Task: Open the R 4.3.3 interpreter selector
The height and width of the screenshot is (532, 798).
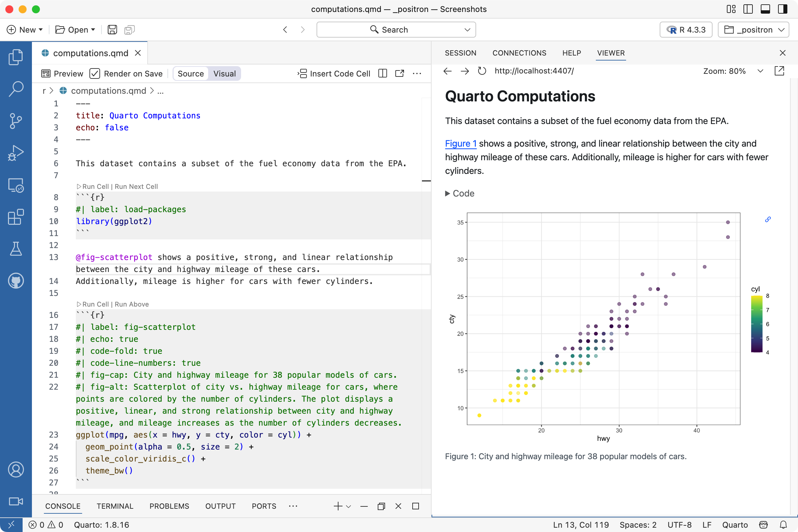Action: coord(685,30)
